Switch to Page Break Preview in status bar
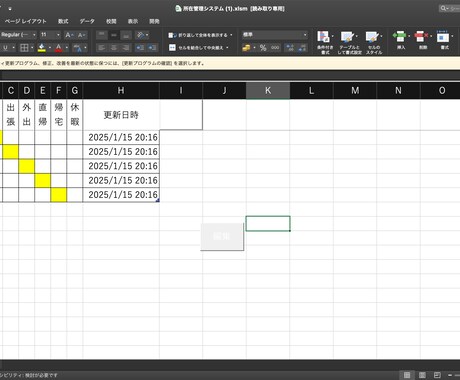 pos(437,375)
